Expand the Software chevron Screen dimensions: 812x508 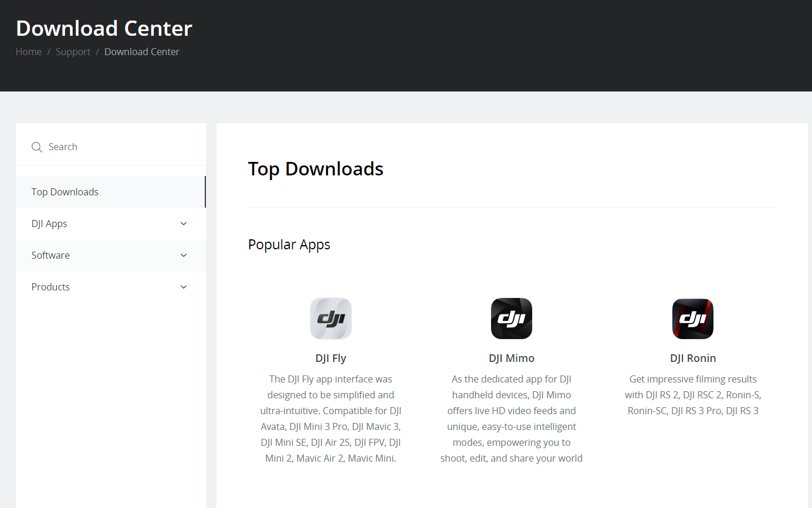(x=184, y=255)
